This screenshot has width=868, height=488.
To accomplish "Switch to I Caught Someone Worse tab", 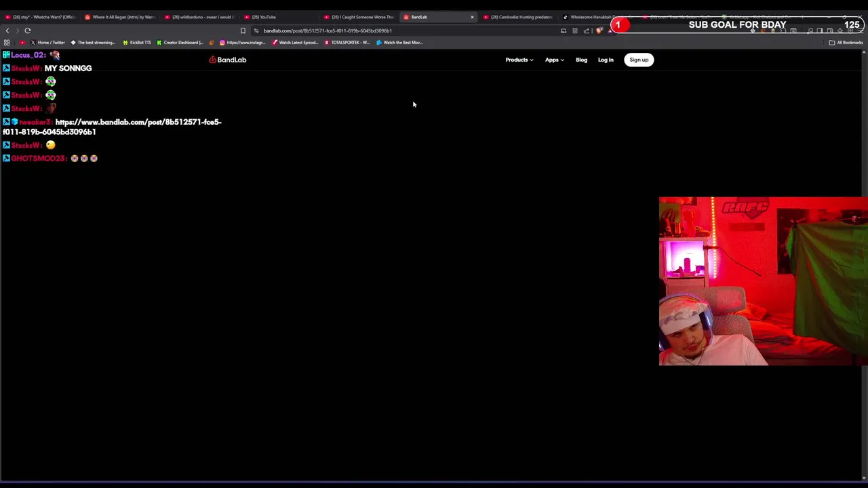I will (359, 17).
